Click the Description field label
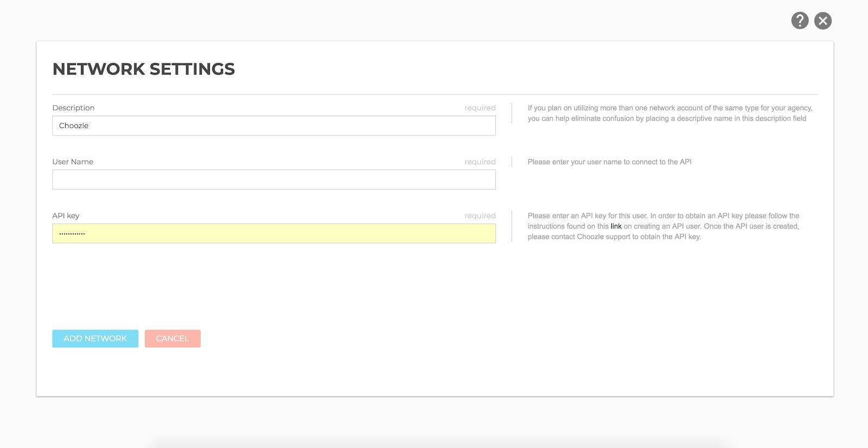The width and height of the screenshot is (868, 448). coord(73,108)
